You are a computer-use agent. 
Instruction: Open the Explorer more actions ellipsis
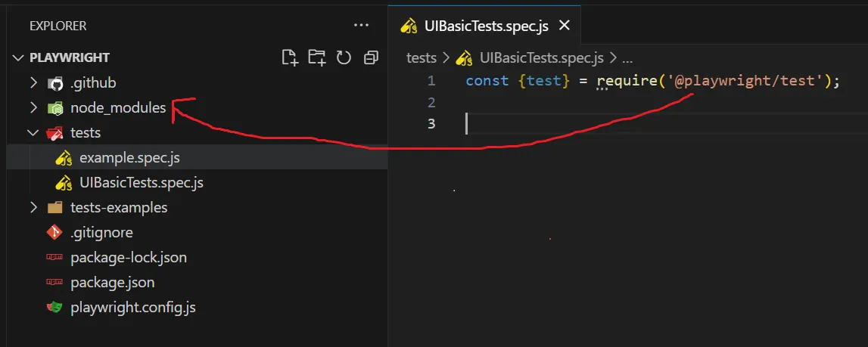tap(361, 26)
